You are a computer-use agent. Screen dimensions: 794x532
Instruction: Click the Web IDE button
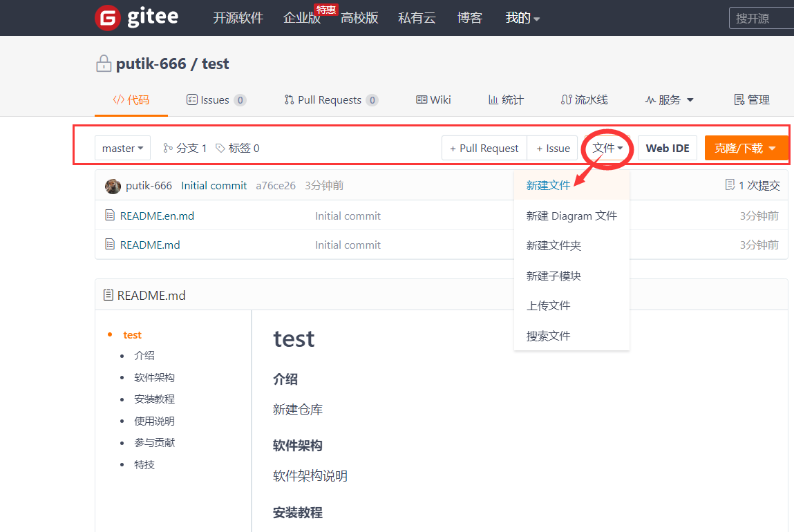[x=667, y=148]
